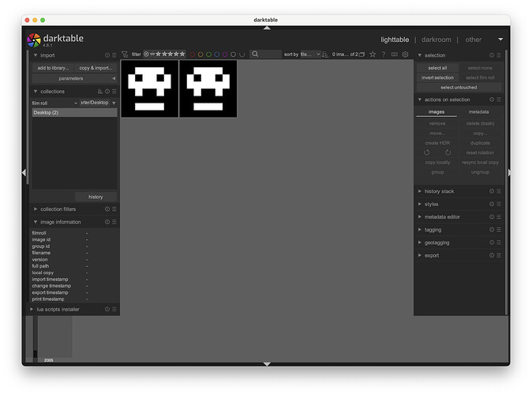Toggle star overlays on thumbnails
Viewport: 532px width, 395px height.
pyautogui.click(x=373, y=55)
